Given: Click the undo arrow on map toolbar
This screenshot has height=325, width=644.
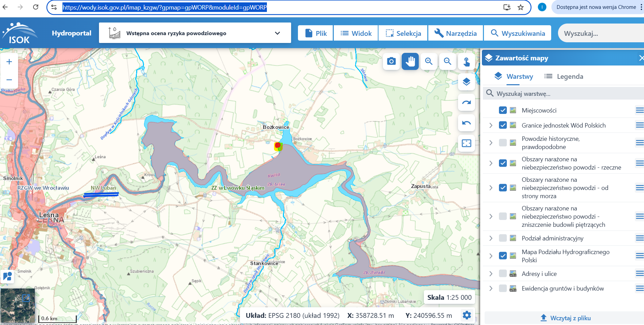Looking at the screenshot, I should tap(466, 123).
